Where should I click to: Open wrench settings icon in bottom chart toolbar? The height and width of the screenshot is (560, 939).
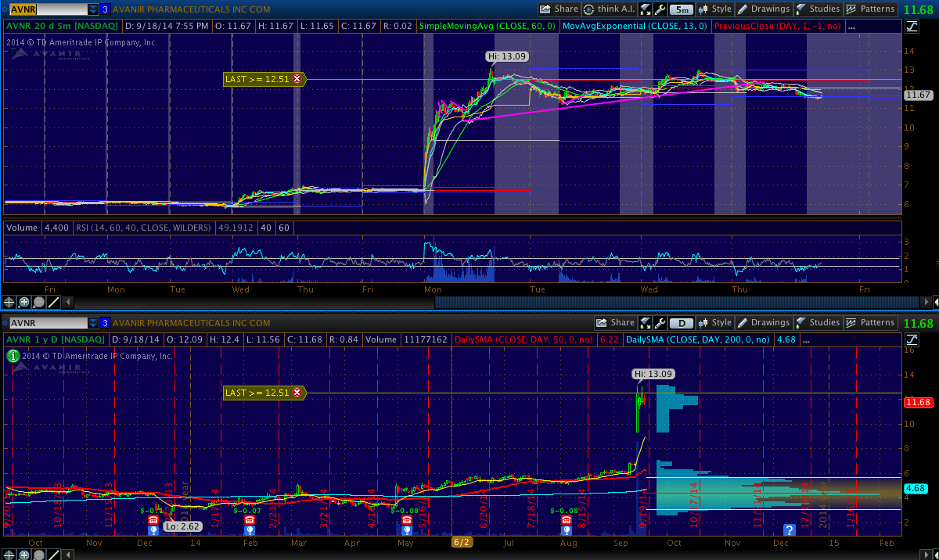660,322
